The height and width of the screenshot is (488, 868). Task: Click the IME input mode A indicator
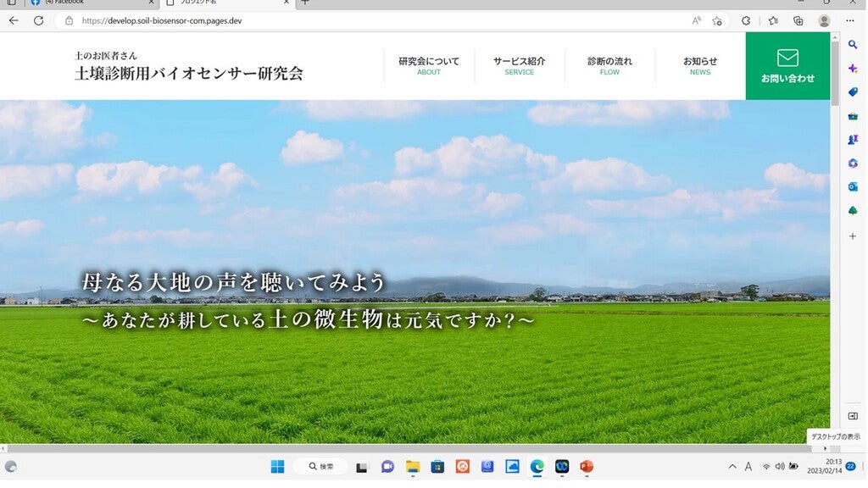(748, 467)
